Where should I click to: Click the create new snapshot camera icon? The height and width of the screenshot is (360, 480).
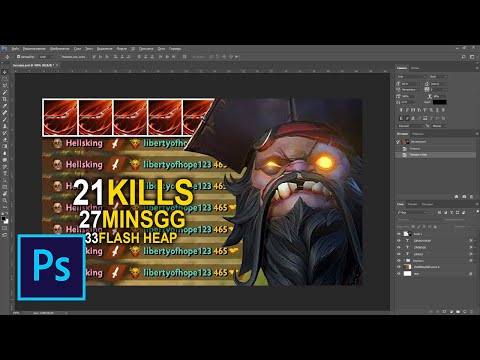coord(464,197)
